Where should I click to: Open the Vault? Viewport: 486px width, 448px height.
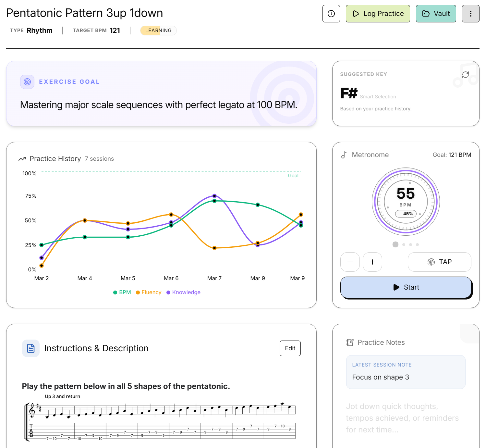point(436,14)
